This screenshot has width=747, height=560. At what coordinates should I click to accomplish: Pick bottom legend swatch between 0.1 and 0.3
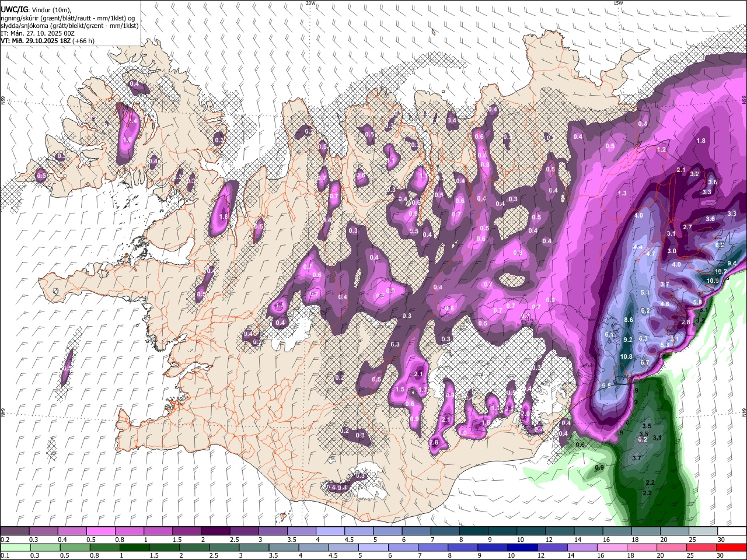coord(15,547)
